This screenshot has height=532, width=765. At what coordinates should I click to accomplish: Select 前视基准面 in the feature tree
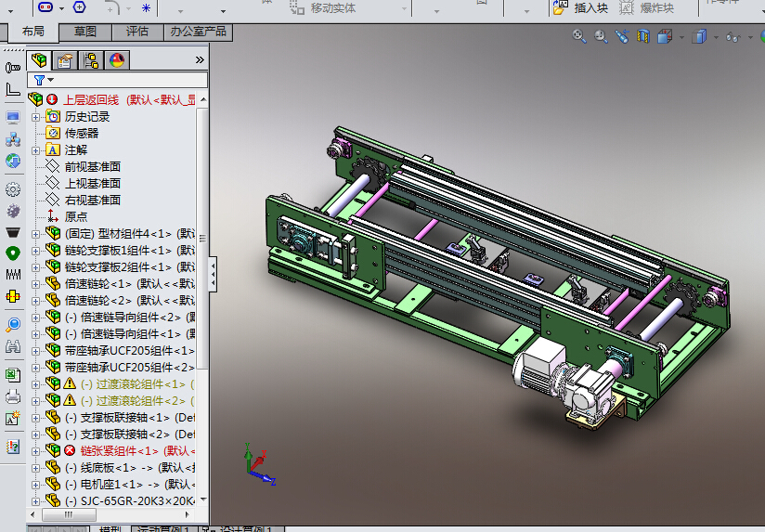coord(92,167)
